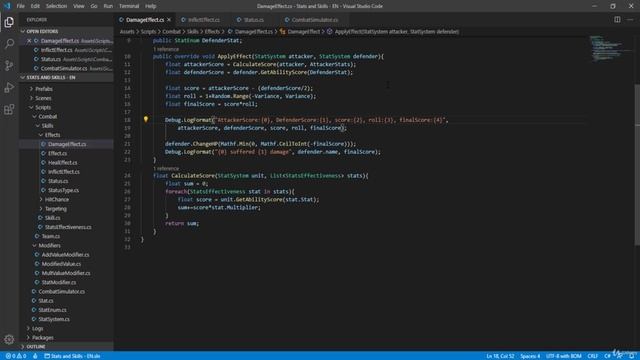Expand the Prefabs folder

click(44, 89)
